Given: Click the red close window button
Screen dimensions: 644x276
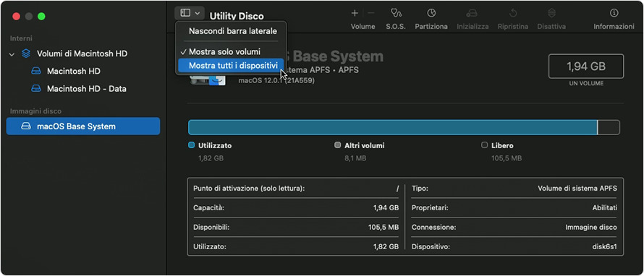Looking at the screenshot, I should [x=17, y=17].
